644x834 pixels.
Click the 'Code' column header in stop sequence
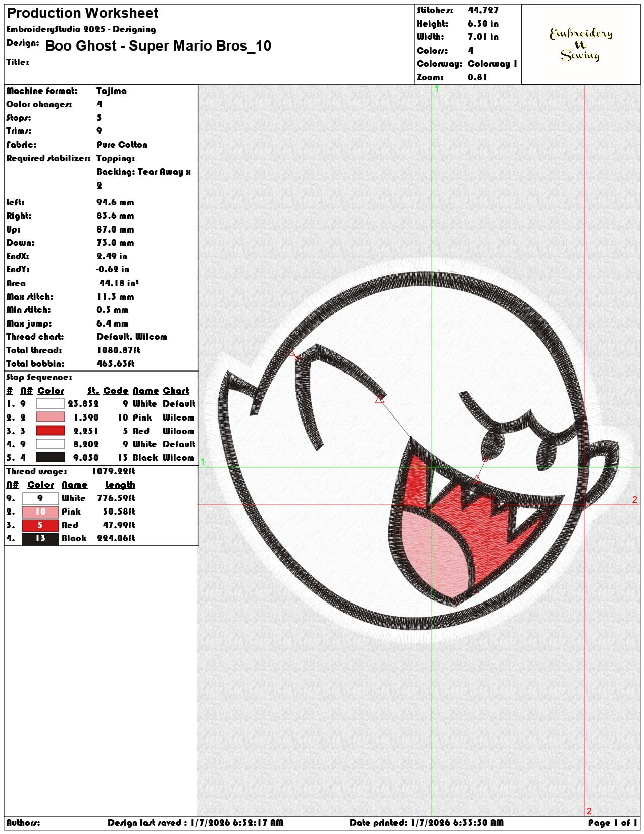click(116, 391)
